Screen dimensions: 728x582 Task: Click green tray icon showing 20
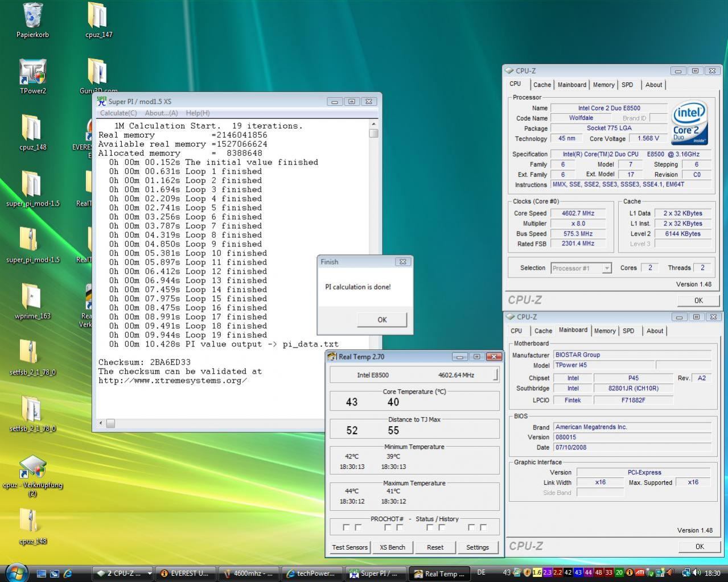click(619, 573)
